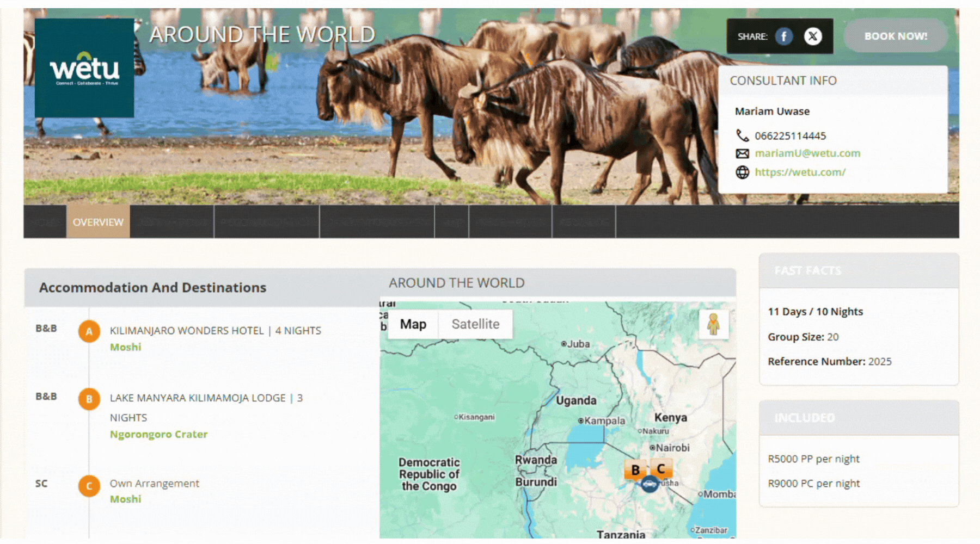Select the consultant name Mariam Uwase
Viewport: 980px width, 544px height.
(x=772, y=111)
